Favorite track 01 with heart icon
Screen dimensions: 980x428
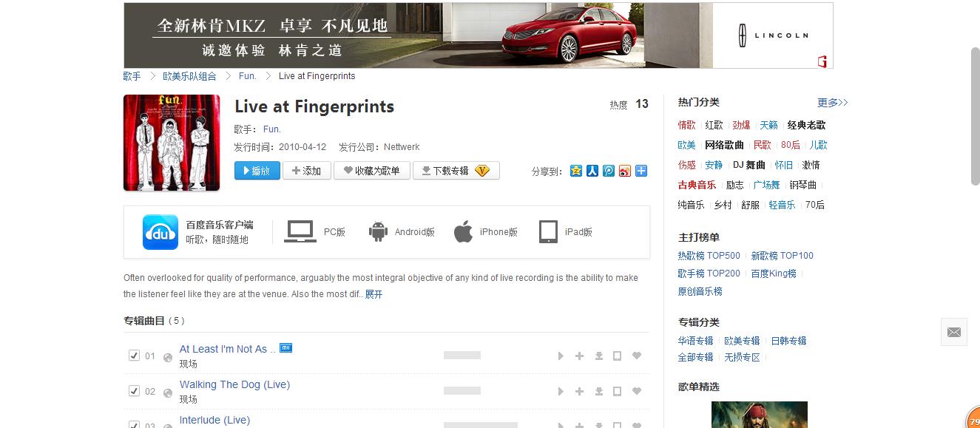point(636,356)
